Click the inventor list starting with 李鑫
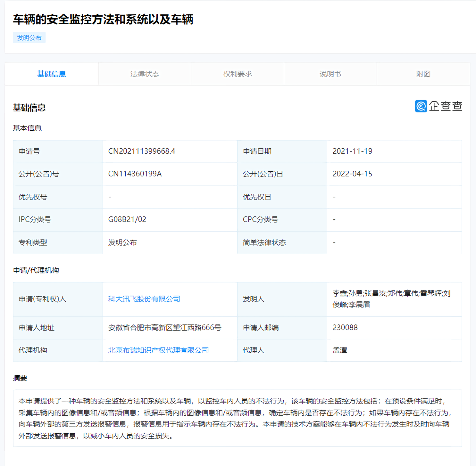The image size is (476, 466). (x=390, y=299)
